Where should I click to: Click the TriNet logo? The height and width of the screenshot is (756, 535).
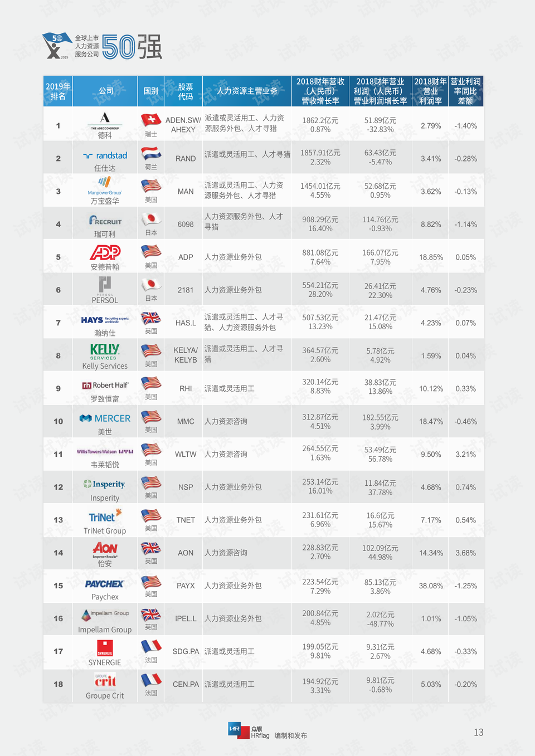click(x=105, y=516)
